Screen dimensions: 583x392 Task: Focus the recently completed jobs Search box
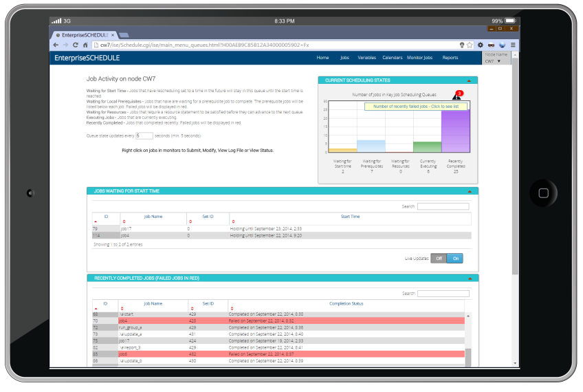[443, 294]
